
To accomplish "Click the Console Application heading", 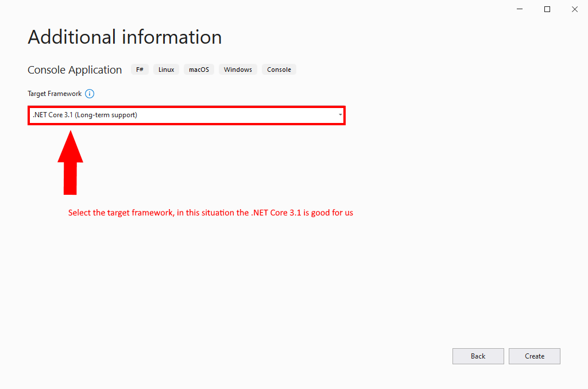I will tap(75, 70).
